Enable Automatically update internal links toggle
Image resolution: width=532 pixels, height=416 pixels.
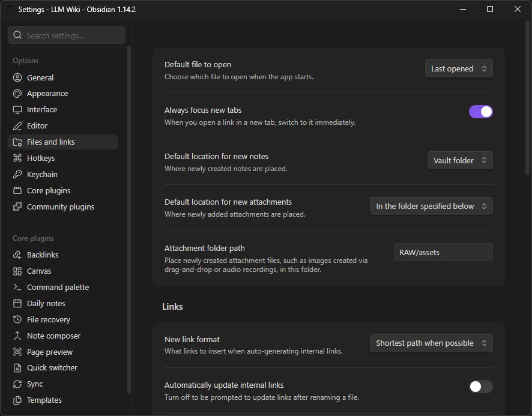click(x=481, y=387)
